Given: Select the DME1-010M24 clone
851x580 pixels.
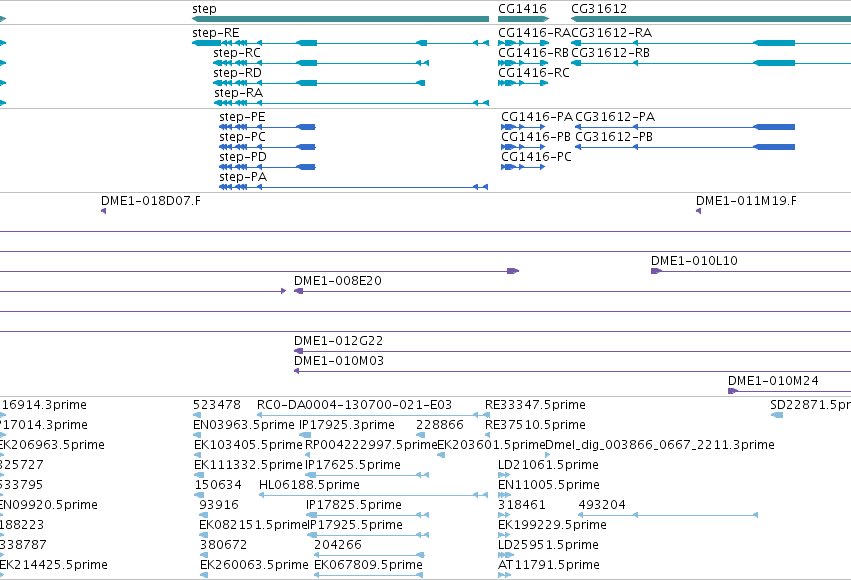Looking at the screenshot, I should pos(789,391).
